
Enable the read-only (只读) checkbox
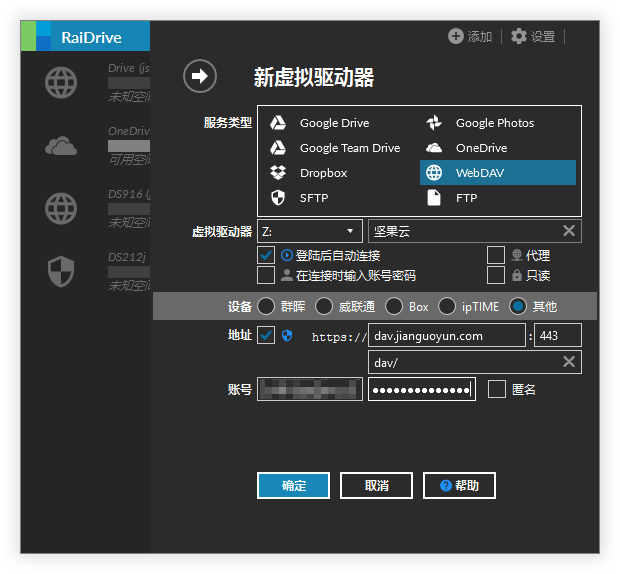(x=496, y=275)
